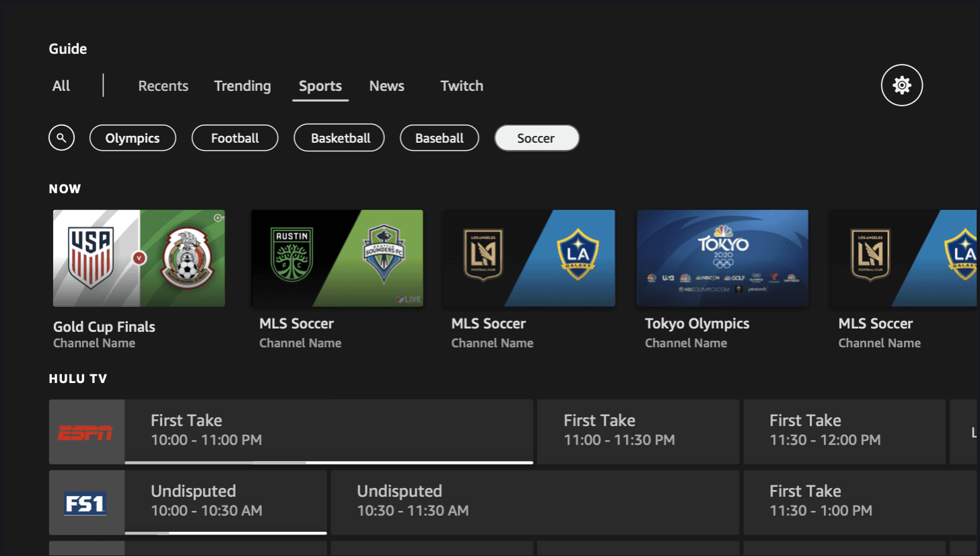
Task: Open the Austin vs Sounders MLS thumbnail
Action: click(x=337, y=258)
